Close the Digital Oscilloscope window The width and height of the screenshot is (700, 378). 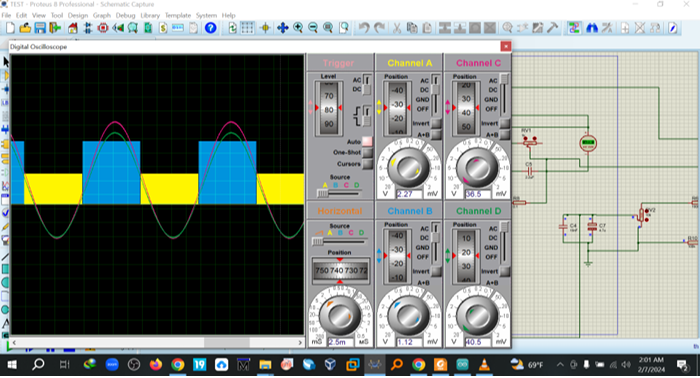[505, 46]
